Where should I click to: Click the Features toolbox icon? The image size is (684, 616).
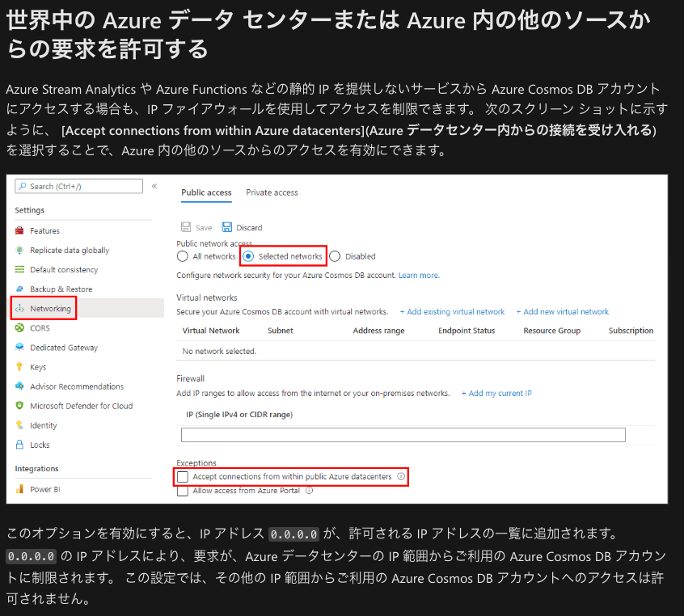[19, 230]
